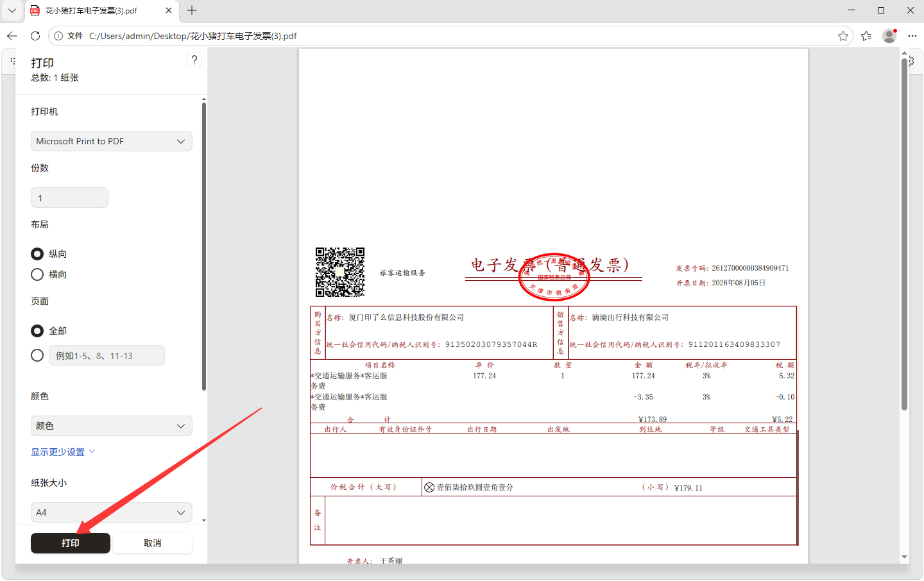The height and width of the screenshot is (581, 924).
Task: Click the issue date 2026年08月05日
Action: tap(739, 283)
